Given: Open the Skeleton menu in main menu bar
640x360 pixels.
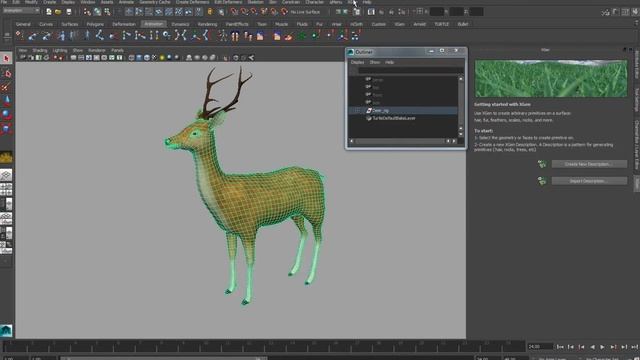Looking at the screenshot, I should (x=256, y=2).
